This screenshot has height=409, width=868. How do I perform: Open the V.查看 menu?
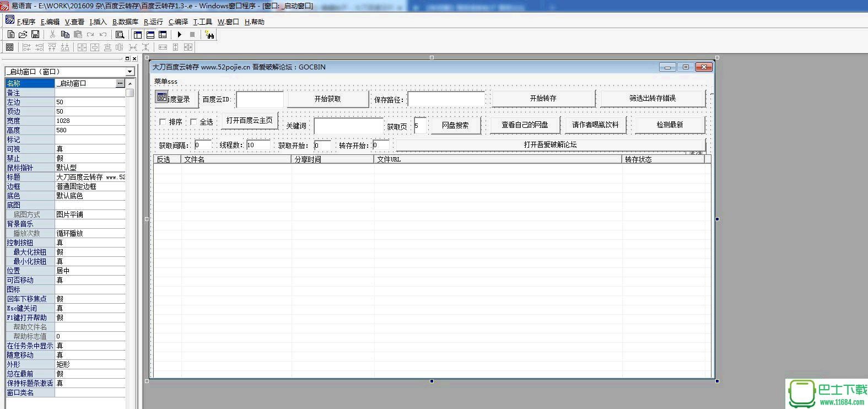pyautogui.click(x=74, y=22)
